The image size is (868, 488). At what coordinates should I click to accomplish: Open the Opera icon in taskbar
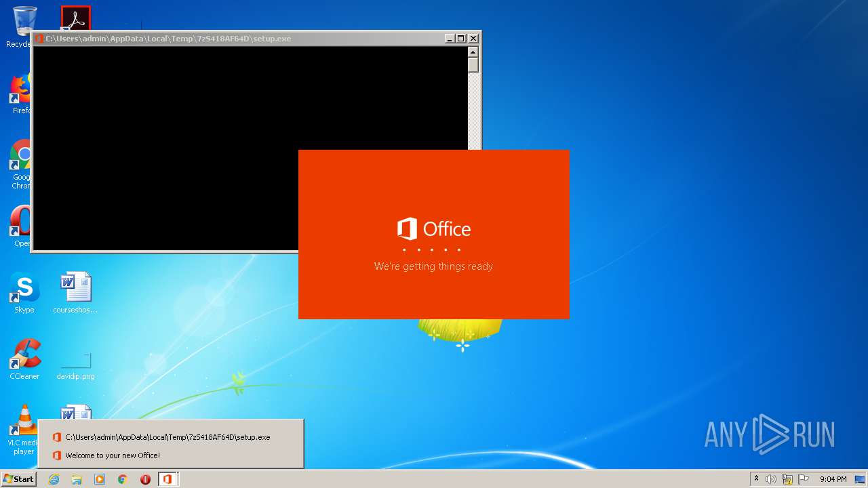click(x=145, y=479)
